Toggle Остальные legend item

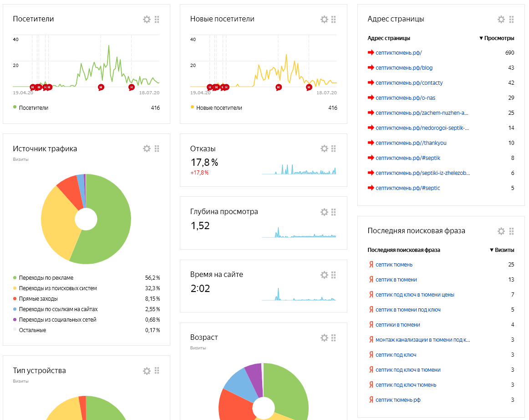(x=30, y=330)
